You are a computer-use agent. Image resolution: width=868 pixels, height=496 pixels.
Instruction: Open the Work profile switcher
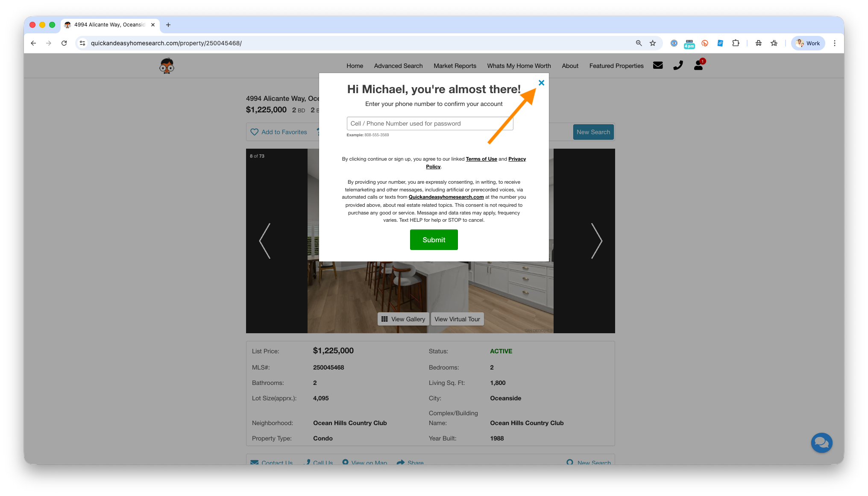(808, 43)
